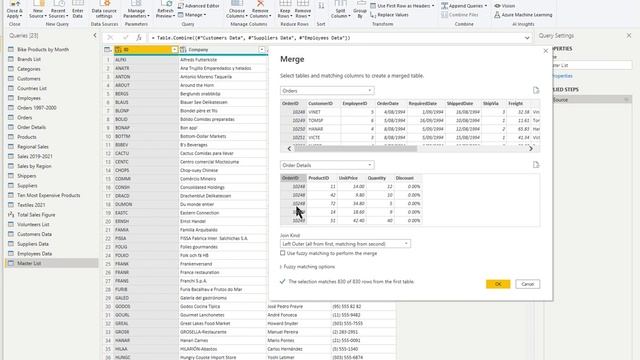640x360 pixels.
Task: Select the OrderID header in Orders preview
Action: point(293,104)
